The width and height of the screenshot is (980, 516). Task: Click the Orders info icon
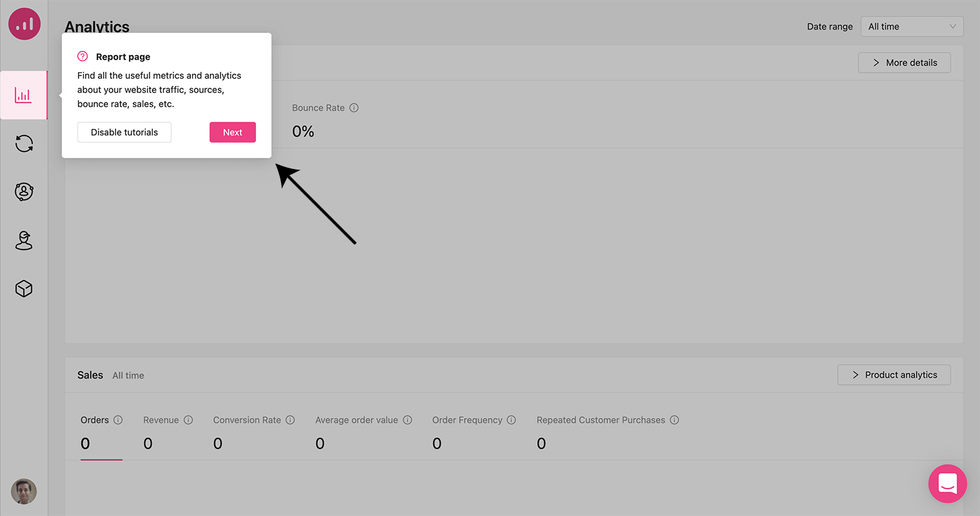tap(118, 420)
